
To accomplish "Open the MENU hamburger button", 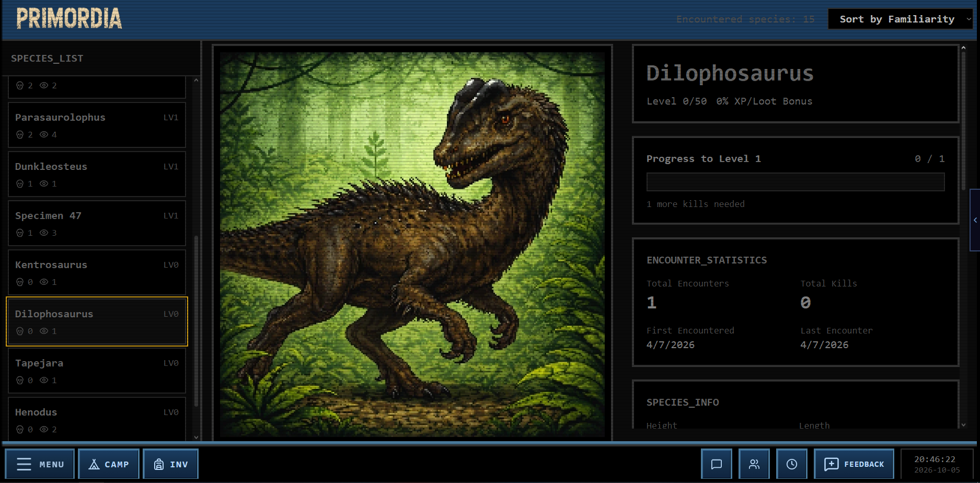I will pos(40,464).
